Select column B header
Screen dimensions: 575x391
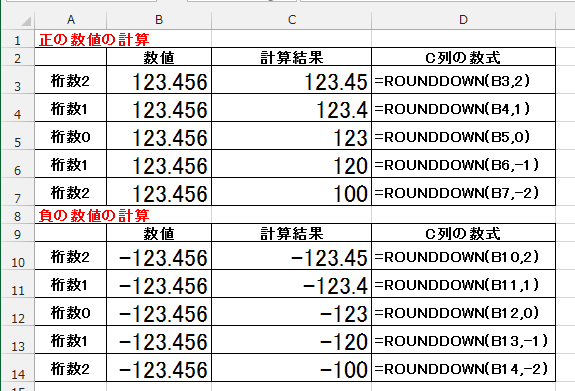159,20
